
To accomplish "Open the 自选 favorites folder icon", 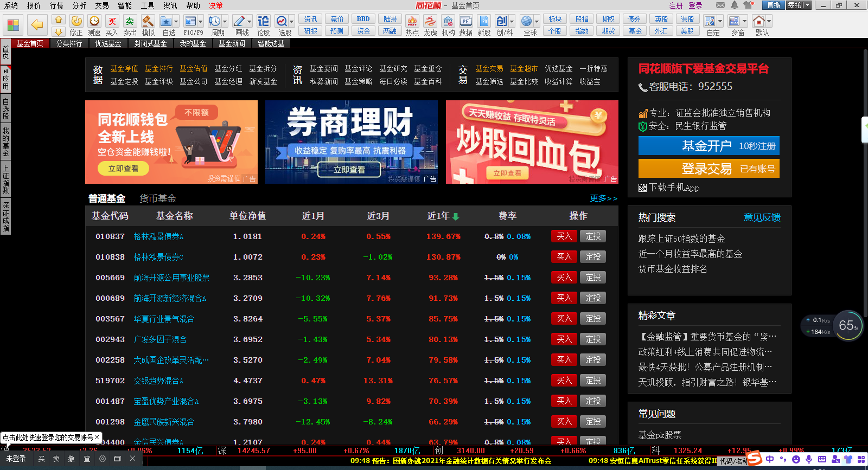I will pyautogui.click(x=166, y=21).
